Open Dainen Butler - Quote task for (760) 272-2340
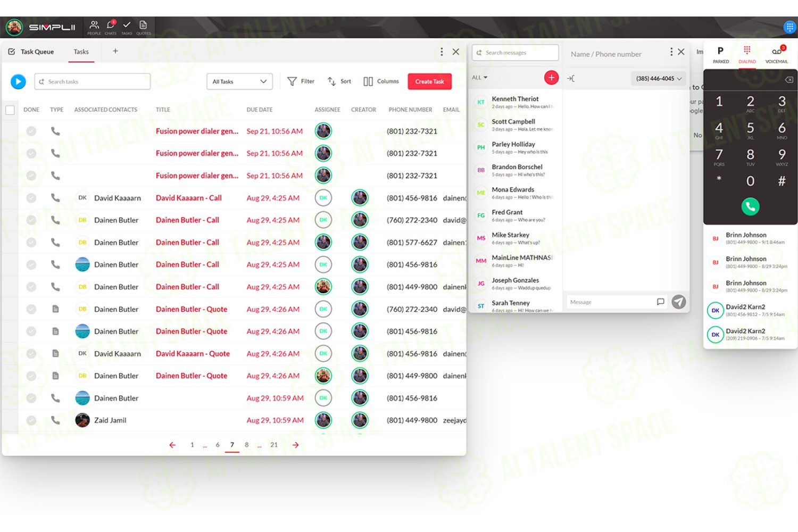 tap(192, 309)
